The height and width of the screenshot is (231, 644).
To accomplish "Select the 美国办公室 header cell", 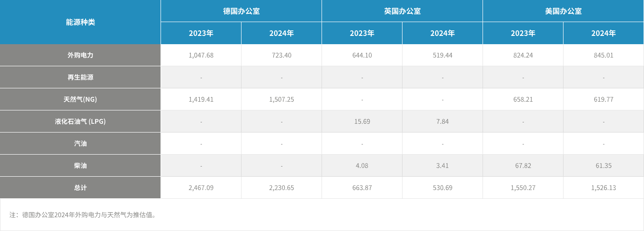I will [x=563, y=11].
